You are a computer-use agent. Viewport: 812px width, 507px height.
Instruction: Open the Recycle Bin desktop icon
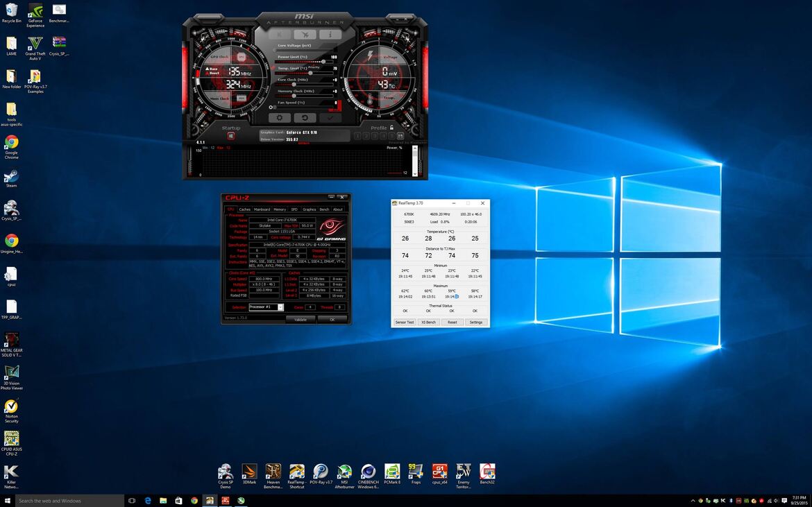11,13
